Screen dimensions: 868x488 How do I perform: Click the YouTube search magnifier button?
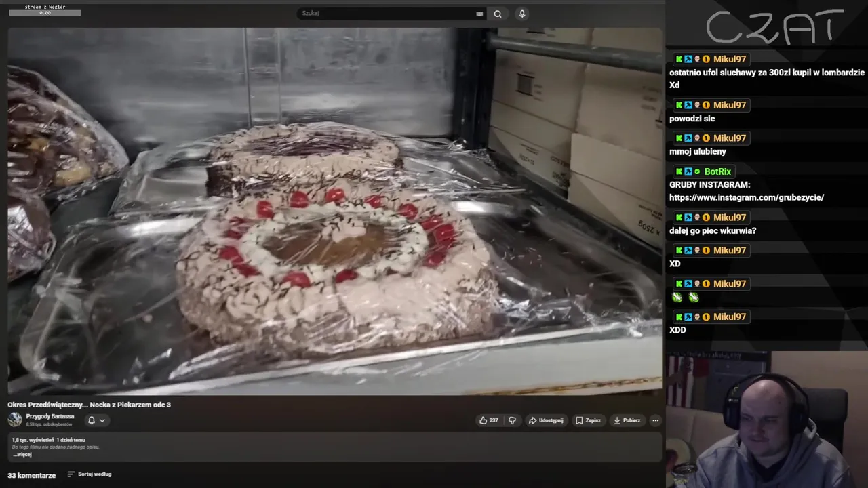point(498,14)
